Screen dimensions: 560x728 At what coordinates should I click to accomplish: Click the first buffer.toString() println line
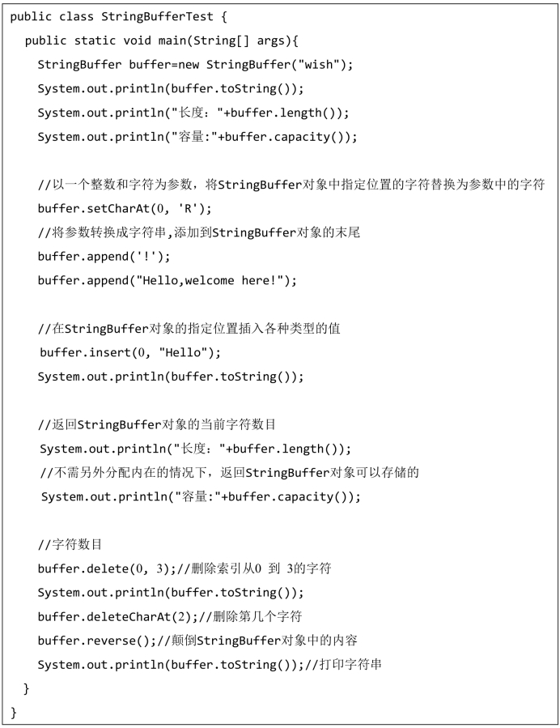(171, 89)
